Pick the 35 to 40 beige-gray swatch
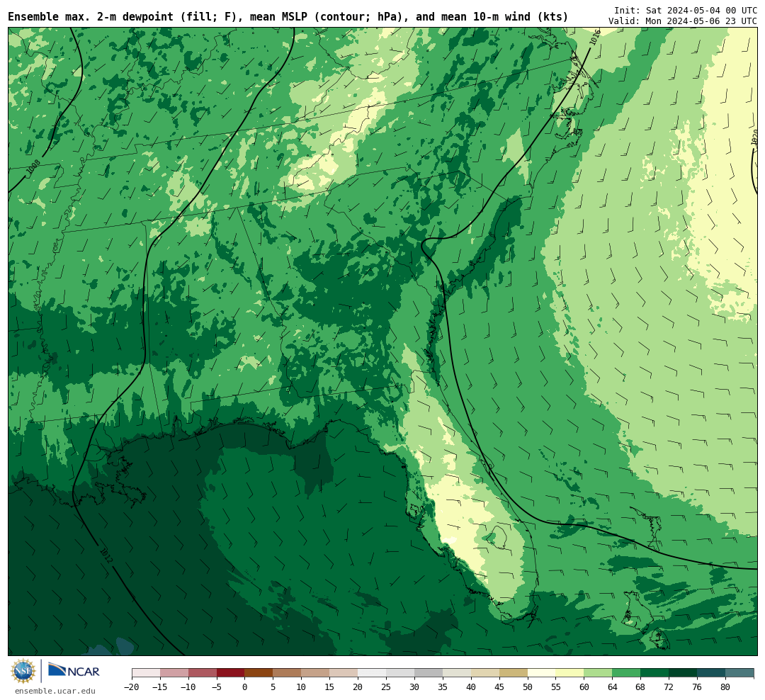 coord(457,673)
